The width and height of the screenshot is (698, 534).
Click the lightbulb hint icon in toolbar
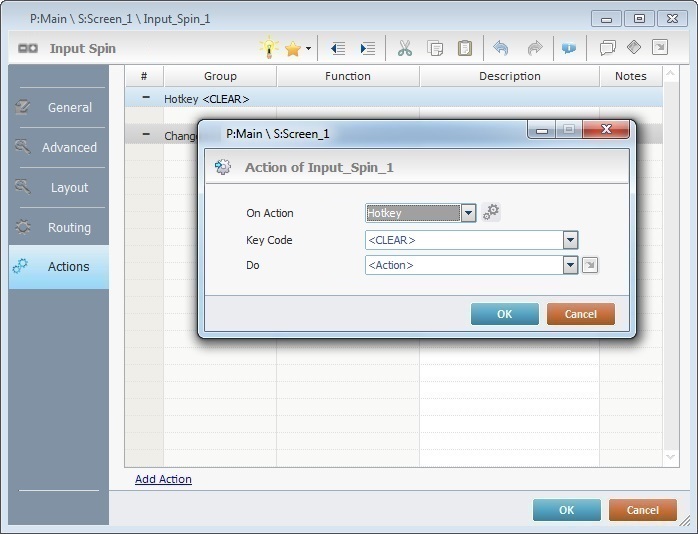point(268,48)
